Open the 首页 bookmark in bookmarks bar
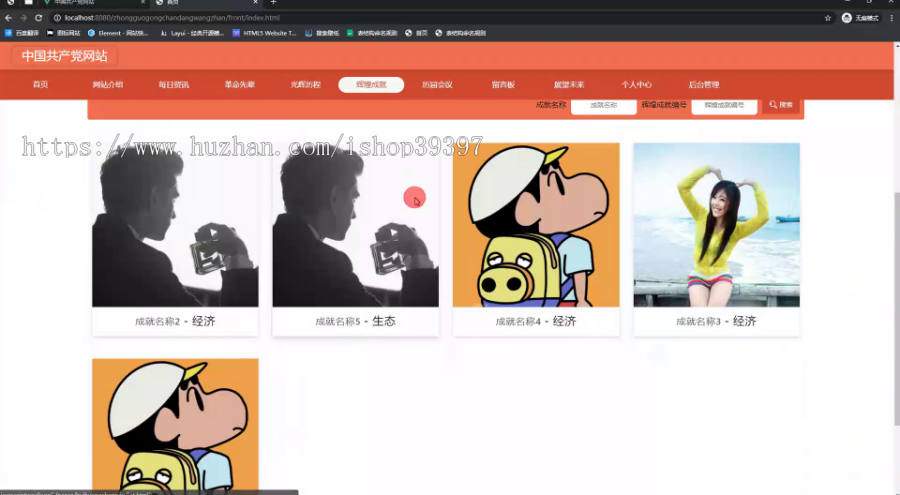This screenshot has width=900, height=495. (416, 33)
